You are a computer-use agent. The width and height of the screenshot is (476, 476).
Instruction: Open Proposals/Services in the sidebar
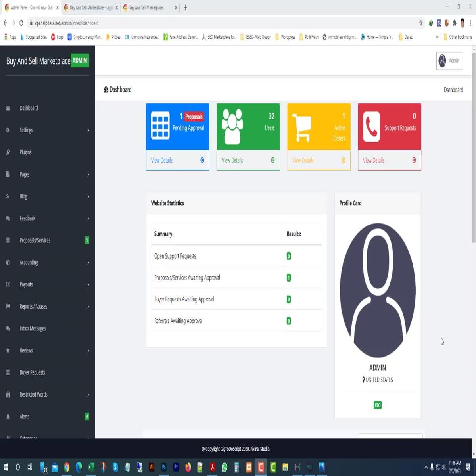tap(35, 240)
